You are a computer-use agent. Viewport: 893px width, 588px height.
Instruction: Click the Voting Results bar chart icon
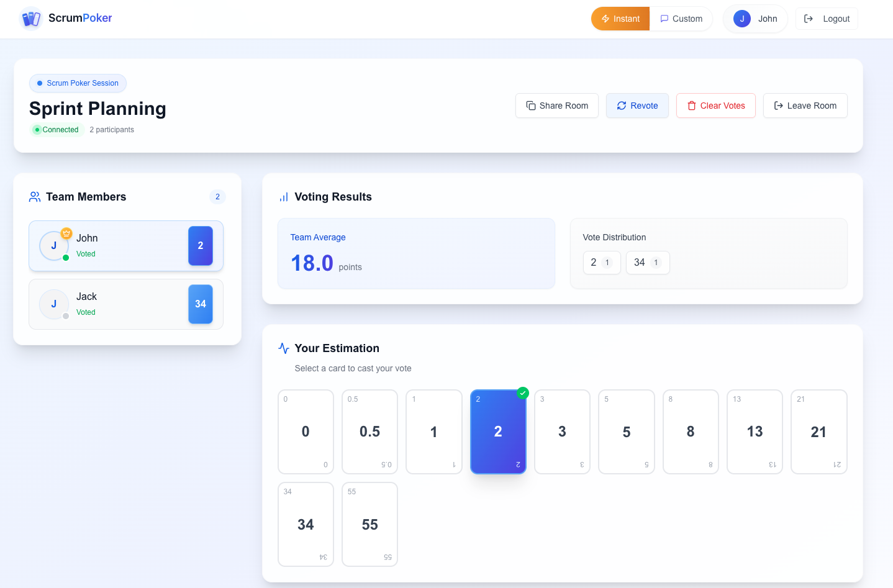point(284,196)
